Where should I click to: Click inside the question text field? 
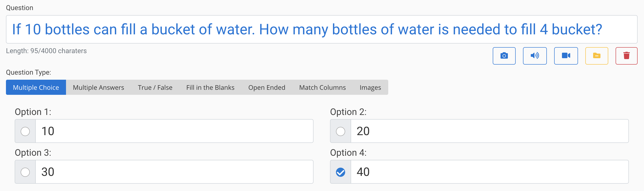[322, 29]
